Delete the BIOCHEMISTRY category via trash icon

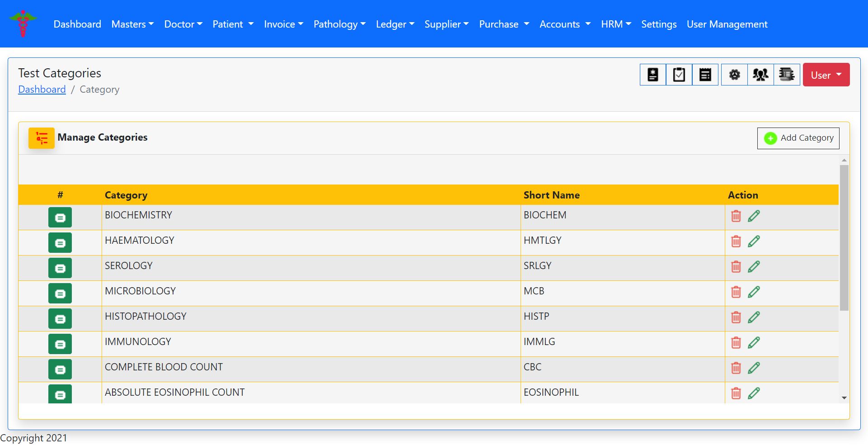(x=736, y=216)
